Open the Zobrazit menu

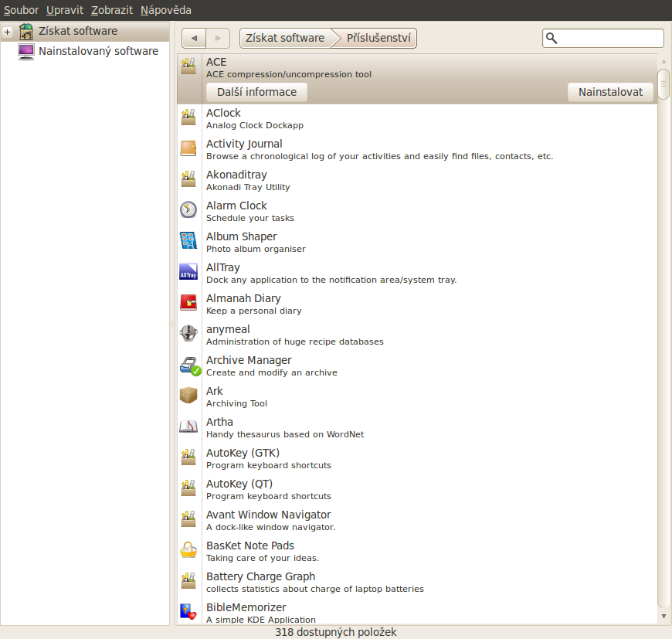(x=112, y=10)
